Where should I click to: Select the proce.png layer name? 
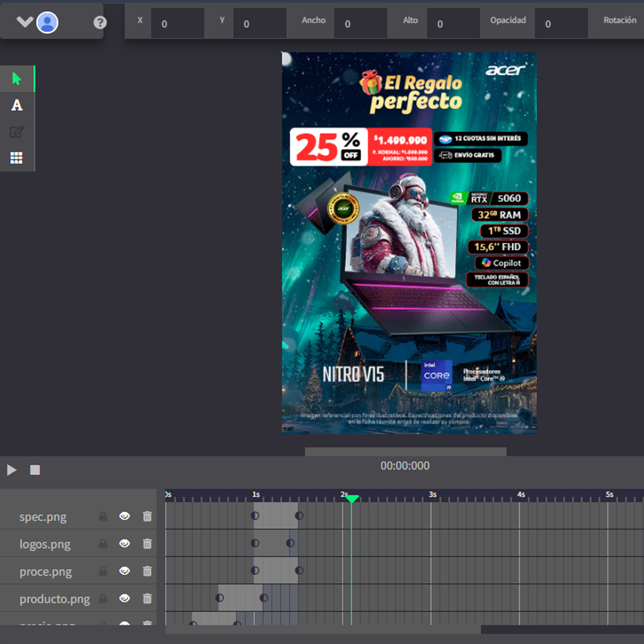(46, 572)
